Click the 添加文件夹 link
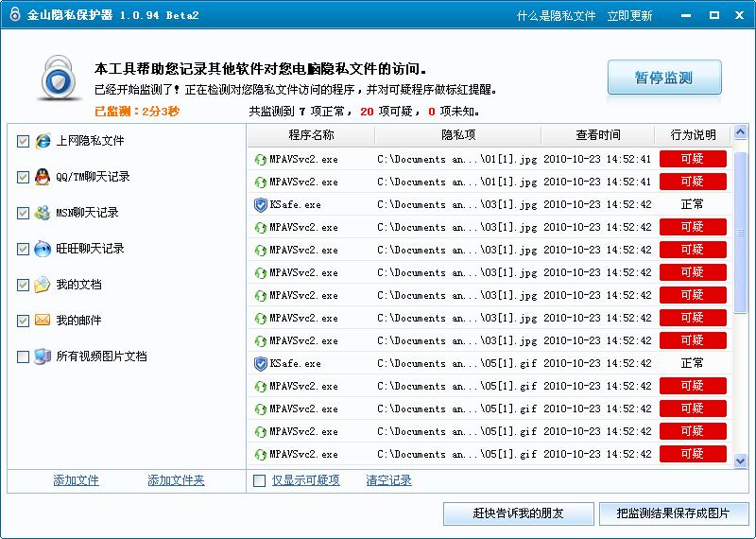Screen dimensions: 756x539 click(176, 480)
